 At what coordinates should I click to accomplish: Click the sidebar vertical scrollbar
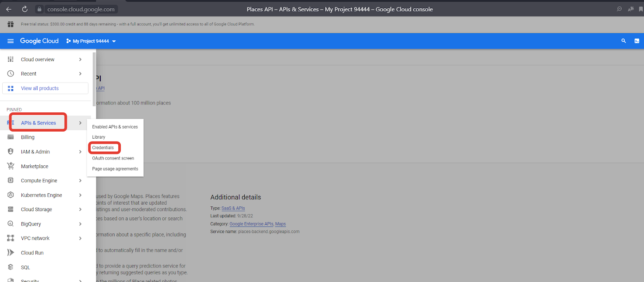tap(94, 79)
